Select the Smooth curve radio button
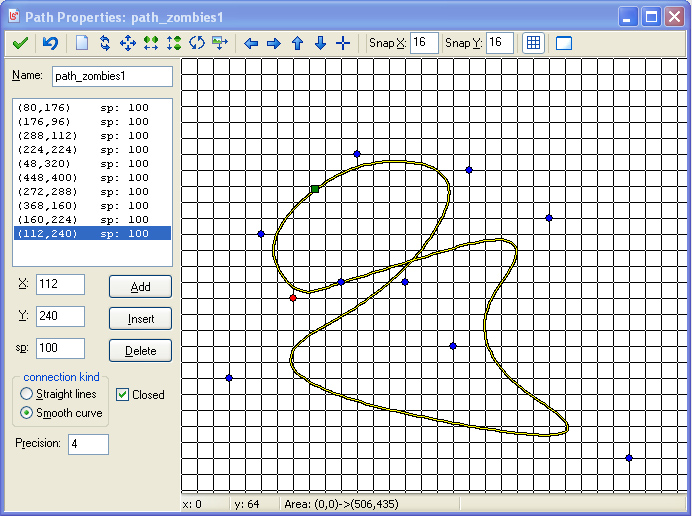Viewport: 692px width, 516px height. click(27, 413)
